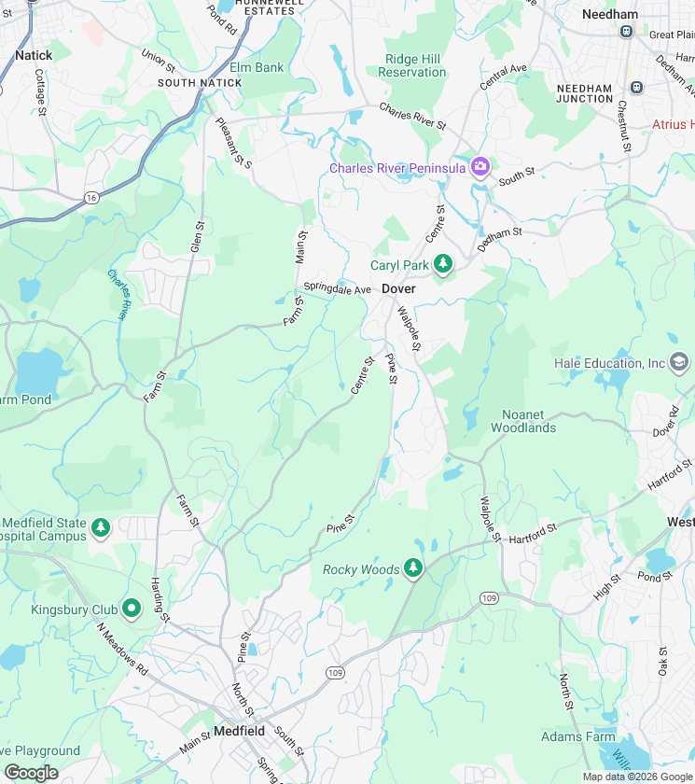Open the Google logo link
The width and height of the screenshot is (695, 784).
point(31,773)
